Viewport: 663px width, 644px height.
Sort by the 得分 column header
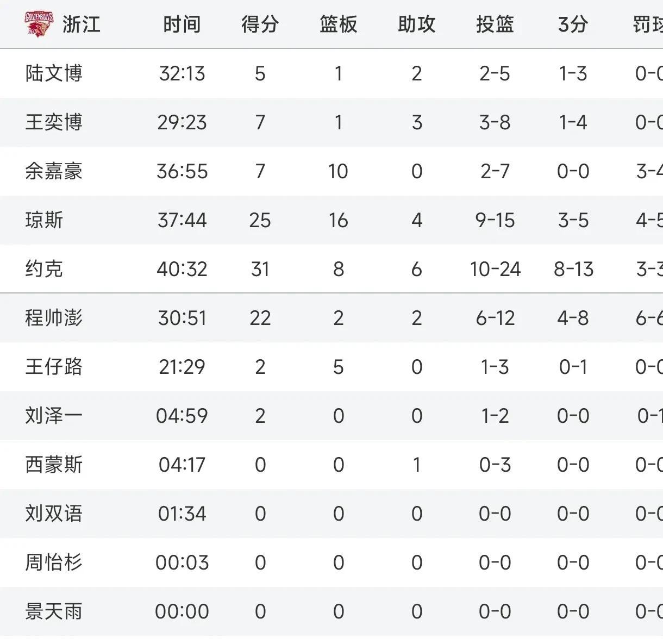(x=260, y=24)
